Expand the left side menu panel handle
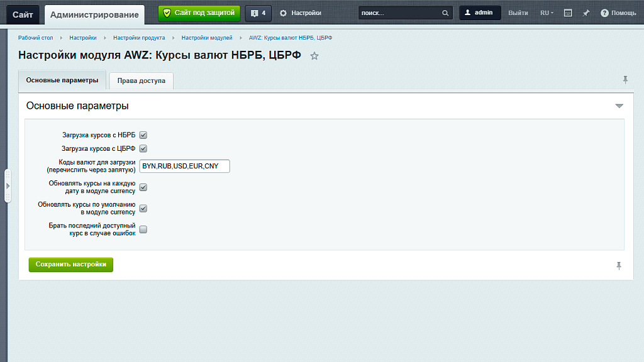Image resolution: width=644 pixels, height=362 pixels. click(8, 186)
